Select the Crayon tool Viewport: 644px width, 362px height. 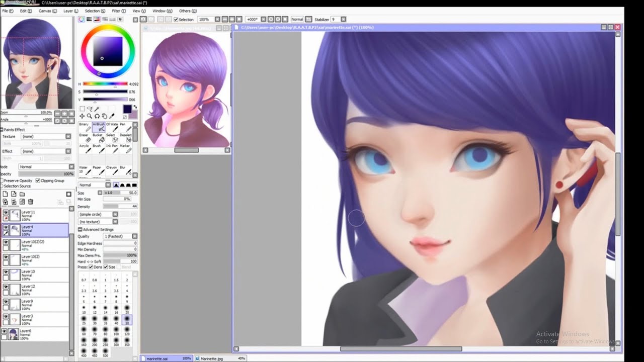112,170
